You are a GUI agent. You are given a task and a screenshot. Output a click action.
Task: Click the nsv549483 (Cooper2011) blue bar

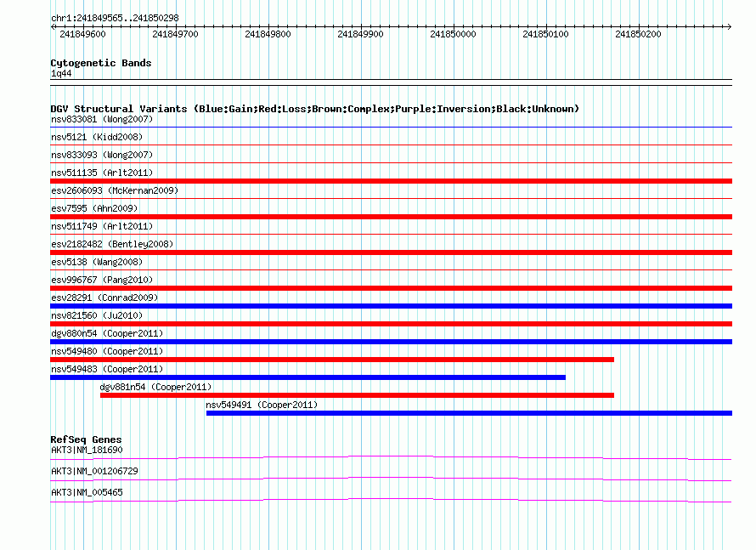(x=307, y=377)
